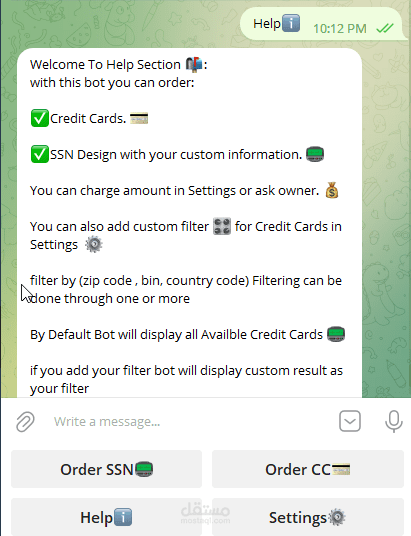Click the info emoji in the sent Help bubble
Viewport: 411px width, 536px height.
click(291, 23)
